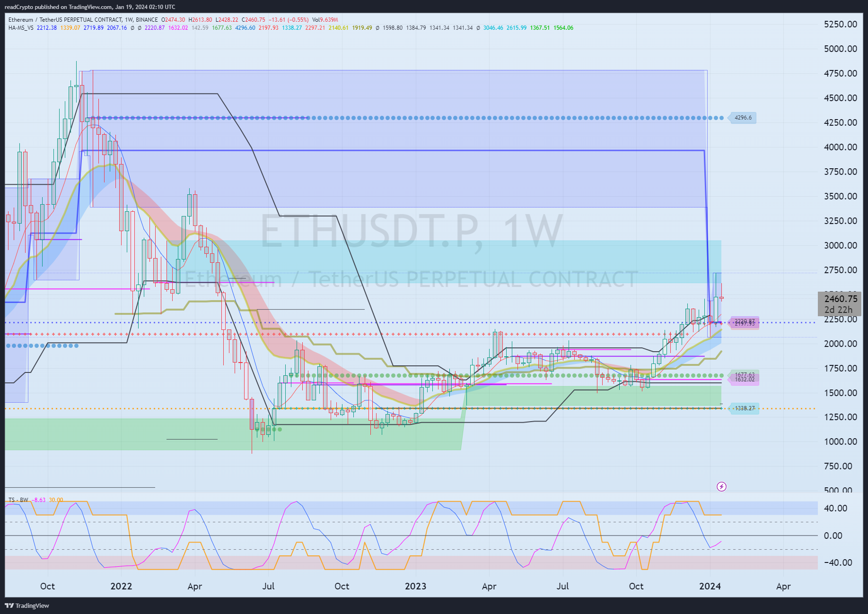Image resolution: width=868 pixels, height=614 pixels.
Task: Click the green legend value 1367.51
Action: [540, 28]
